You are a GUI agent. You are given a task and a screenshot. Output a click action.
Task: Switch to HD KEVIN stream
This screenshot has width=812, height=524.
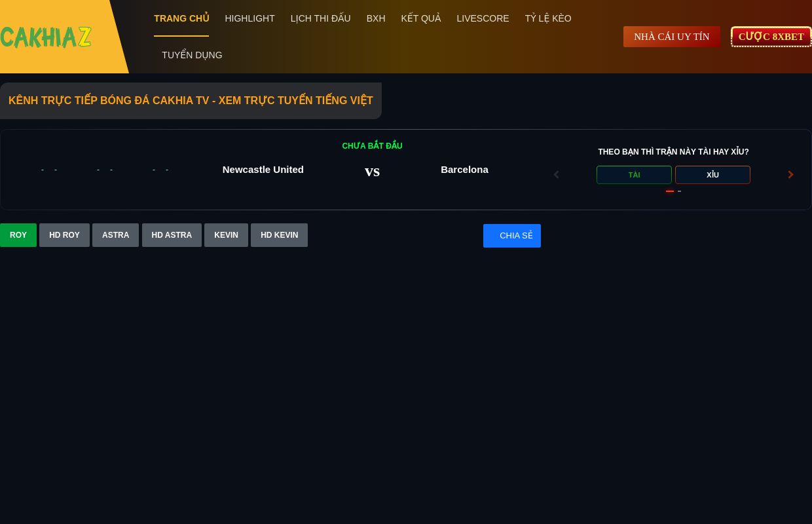click(x=279, y=235)
